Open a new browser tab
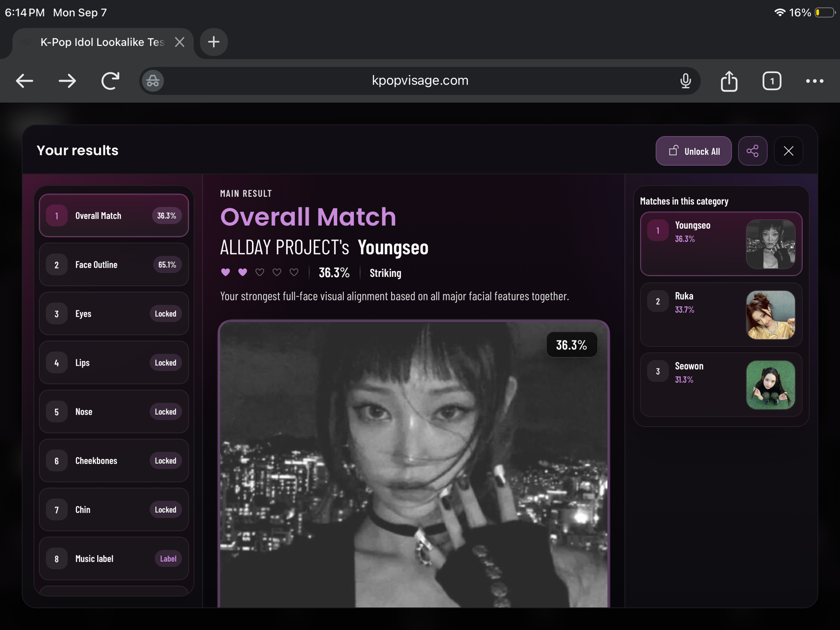 (213, 42)
